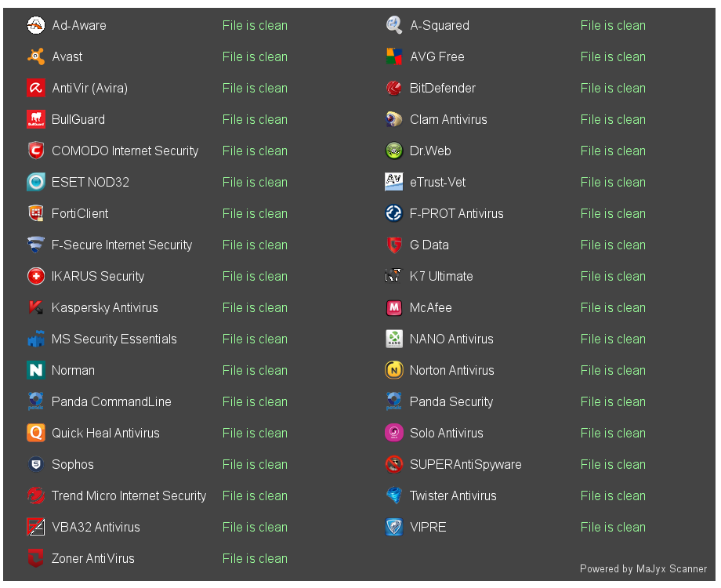Click the Sophos scanner name
The height and width of the screenshot is (588, 721).
tap(73, 464)
